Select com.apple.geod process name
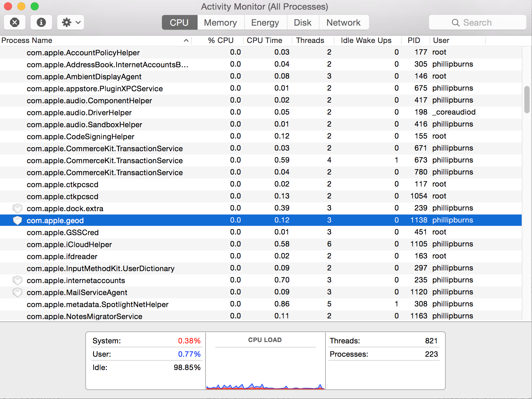 (55, 220)
